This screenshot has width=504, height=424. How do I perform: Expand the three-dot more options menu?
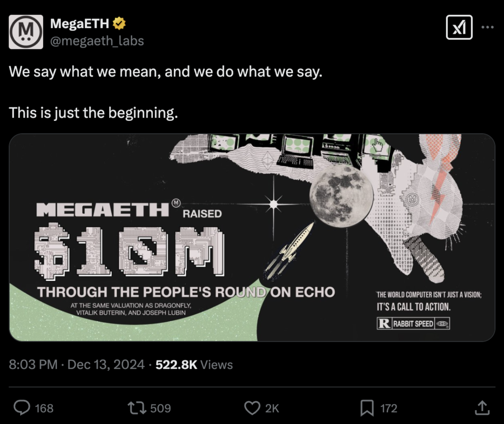[487, 27]
